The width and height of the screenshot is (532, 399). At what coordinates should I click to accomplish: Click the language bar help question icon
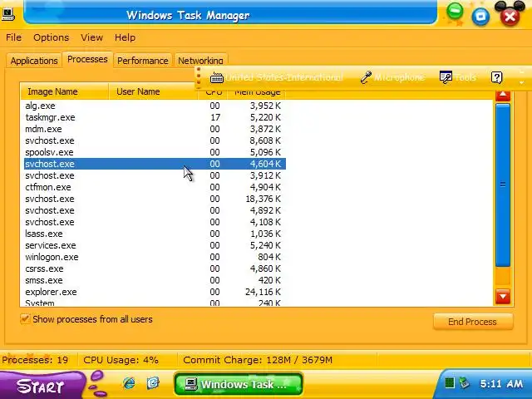496,77
